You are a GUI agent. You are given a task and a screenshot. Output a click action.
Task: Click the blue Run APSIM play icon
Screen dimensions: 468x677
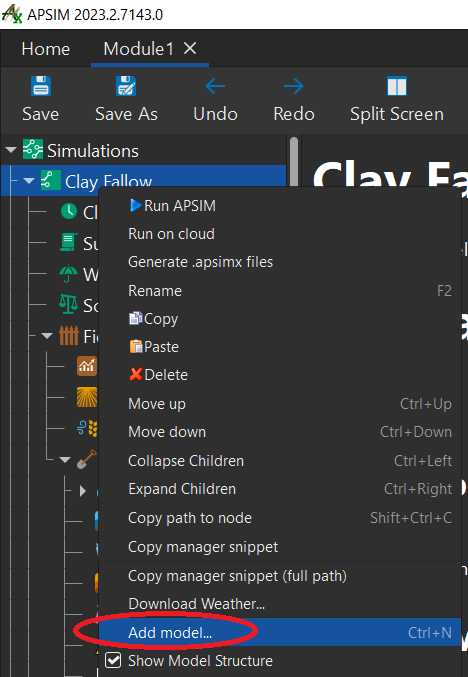click(x=135, y=206)
